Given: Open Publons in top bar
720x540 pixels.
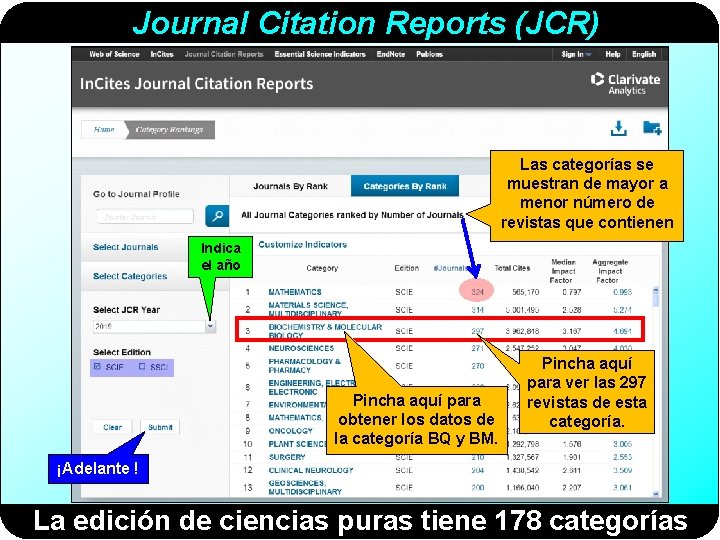Looking at the screenshot, I should coord(430,54).
